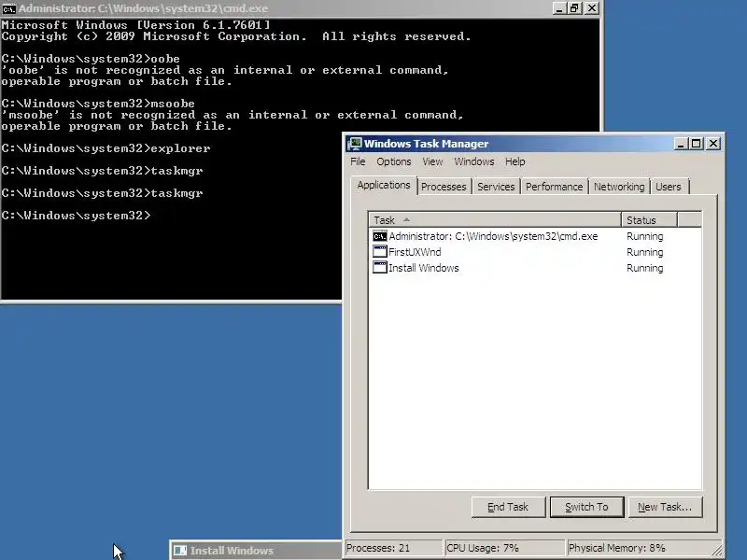Click the New Task... button
The width and height of the screenshot is (747, 560).
[x=665, y=507]
